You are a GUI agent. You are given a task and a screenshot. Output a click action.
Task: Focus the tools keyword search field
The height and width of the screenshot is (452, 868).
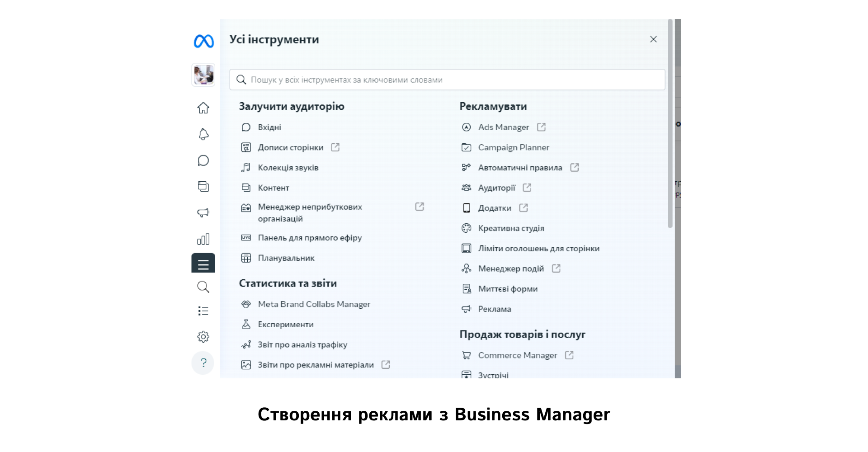[x=447, y=80]
